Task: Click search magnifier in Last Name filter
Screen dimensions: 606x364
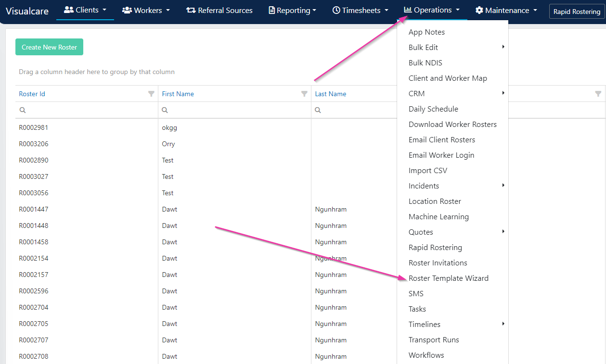Action: point(318,110)
